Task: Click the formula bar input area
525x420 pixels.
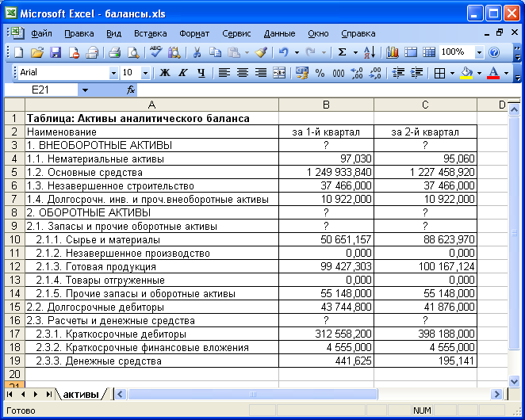Action: 328,90
